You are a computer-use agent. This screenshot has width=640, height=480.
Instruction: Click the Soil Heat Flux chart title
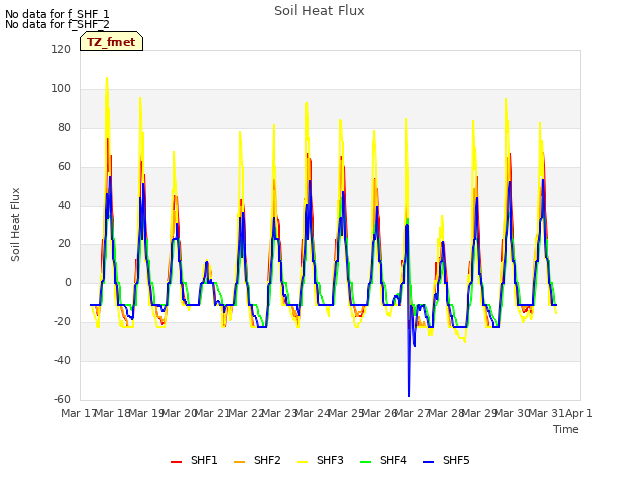(x=319, y=11)
